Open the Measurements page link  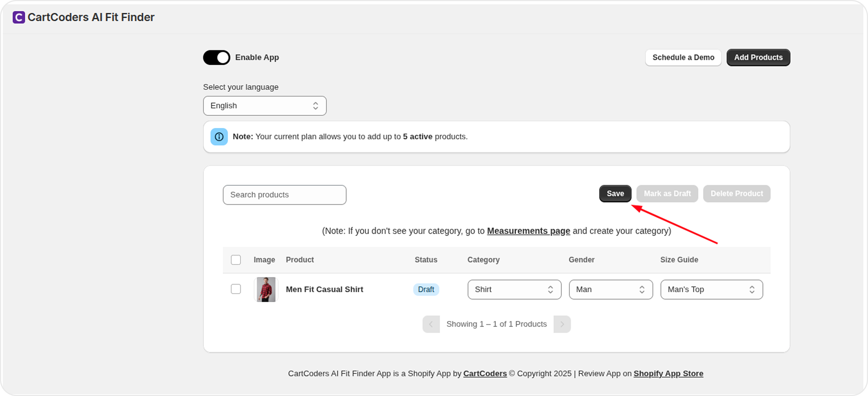(528, 231)
